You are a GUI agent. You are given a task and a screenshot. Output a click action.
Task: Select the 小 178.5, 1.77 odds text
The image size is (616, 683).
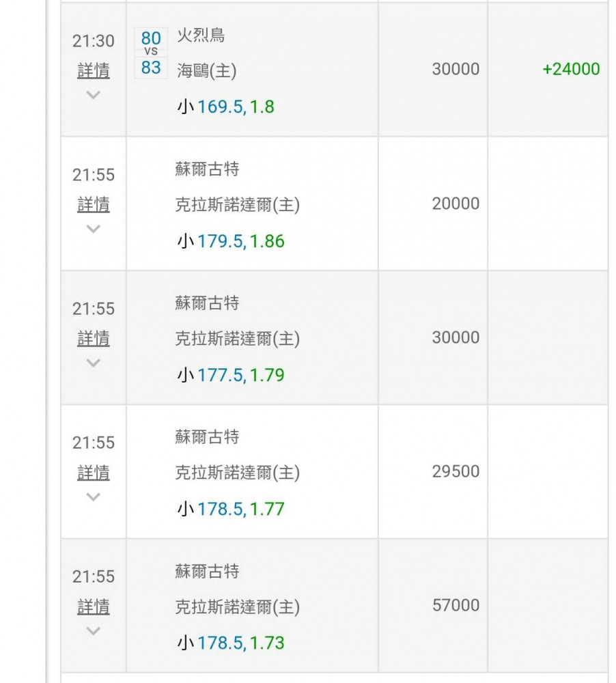230,509
